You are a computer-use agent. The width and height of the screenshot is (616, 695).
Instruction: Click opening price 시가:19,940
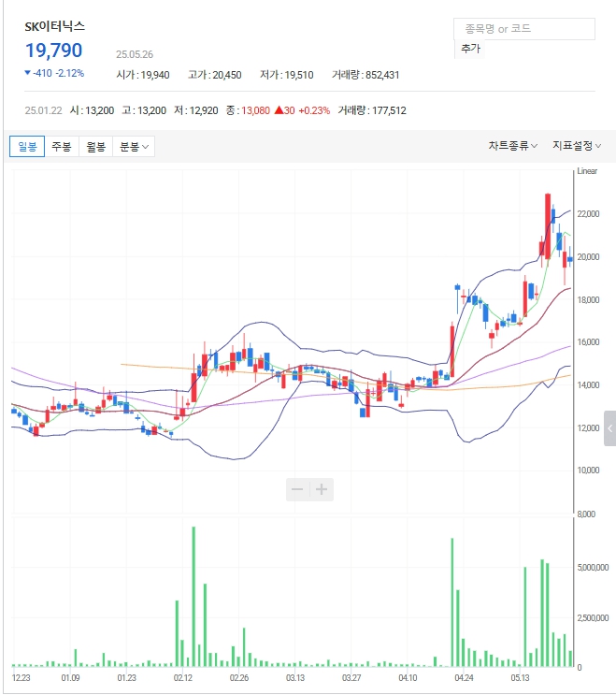pyautogui.click(x=143, y=75)
